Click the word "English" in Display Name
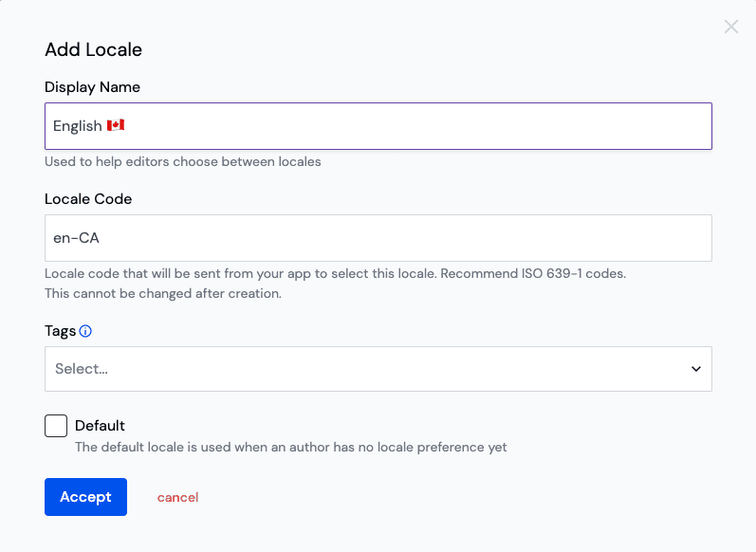Screen dimensions: 756x552 (x=77, y=126)
